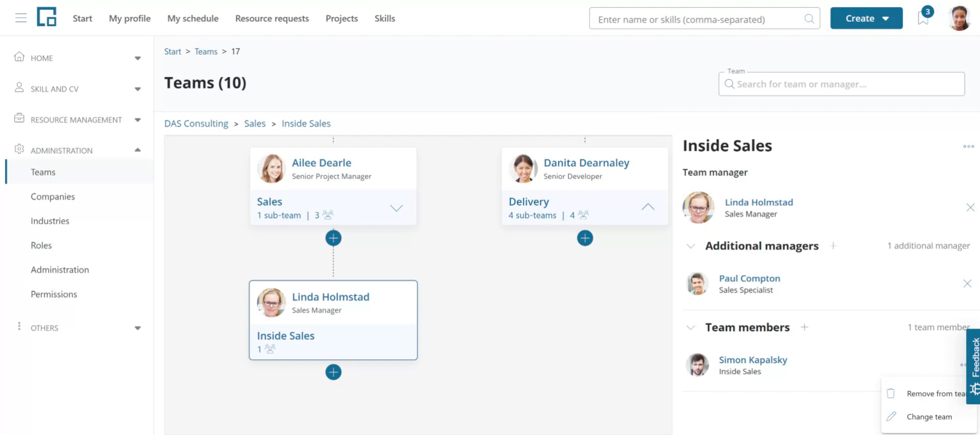Expand the HOME sidebar section

138,59
